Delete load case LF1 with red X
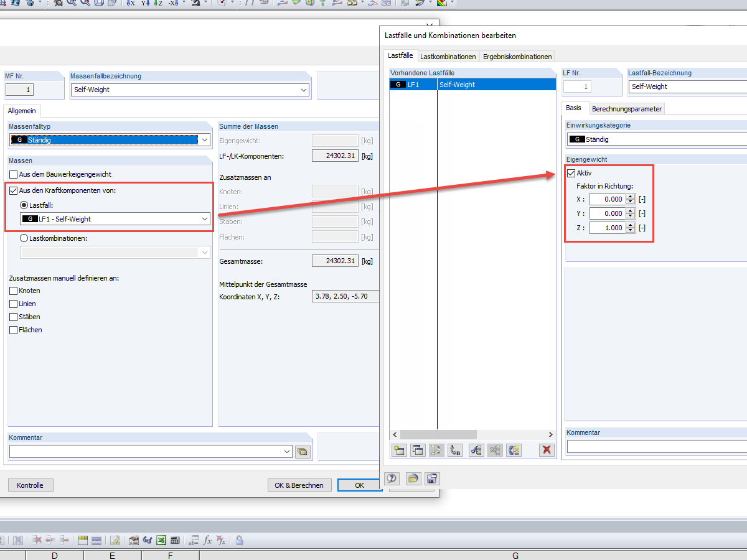This screenshot has width=747, height=560. [546, 450]
